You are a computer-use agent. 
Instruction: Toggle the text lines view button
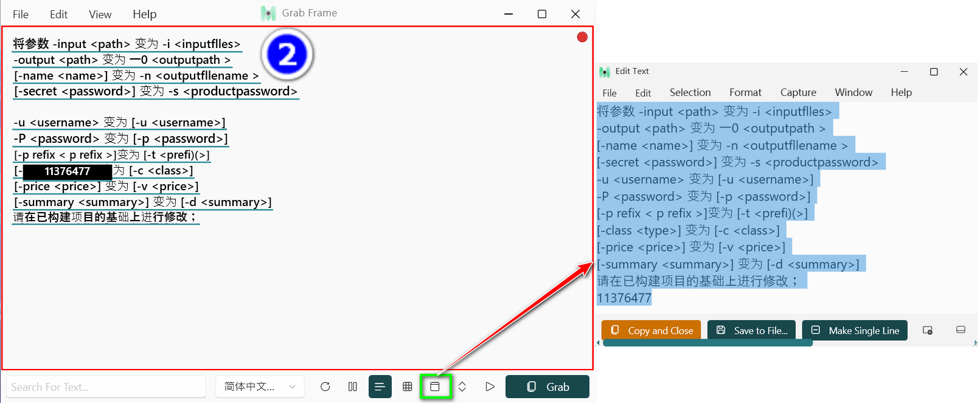380,387
